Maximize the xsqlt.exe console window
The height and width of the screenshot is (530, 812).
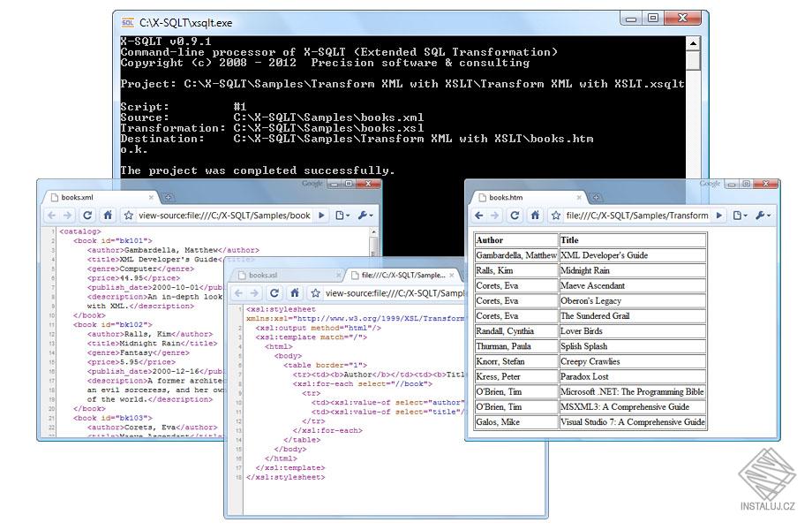point(653,19)
